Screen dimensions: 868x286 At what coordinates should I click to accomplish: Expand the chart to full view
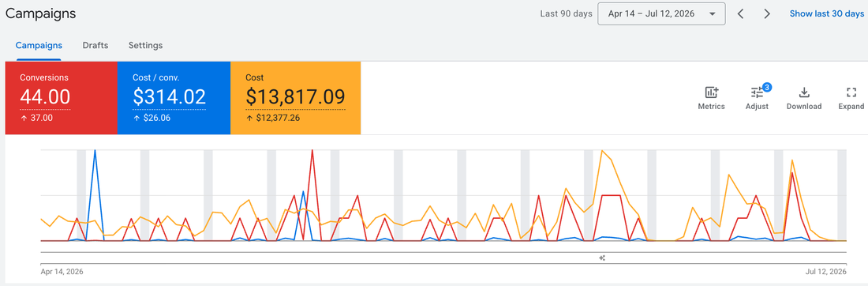[851, 98]
